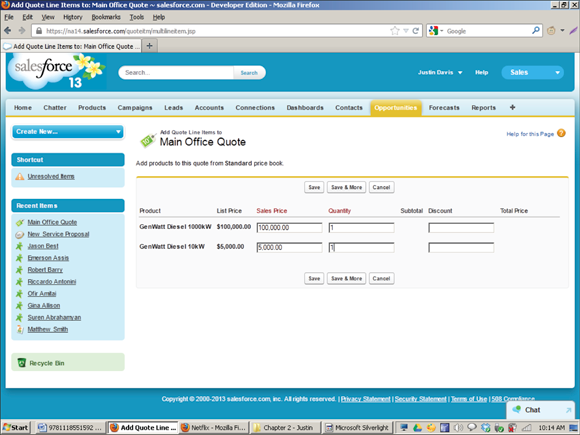The image size is (580, 435).
Task: Click the Help for this Page question icon
Action: (x=561, y=133)
